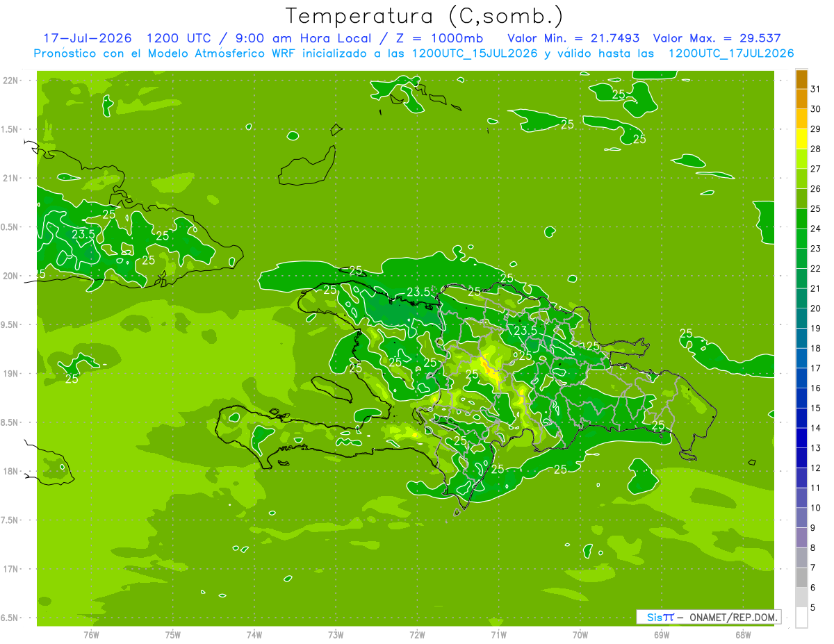This screenshot has height=644, width=834.
Task: Pick the yellow legend swatch between 28 and 29
Action: 801,139
